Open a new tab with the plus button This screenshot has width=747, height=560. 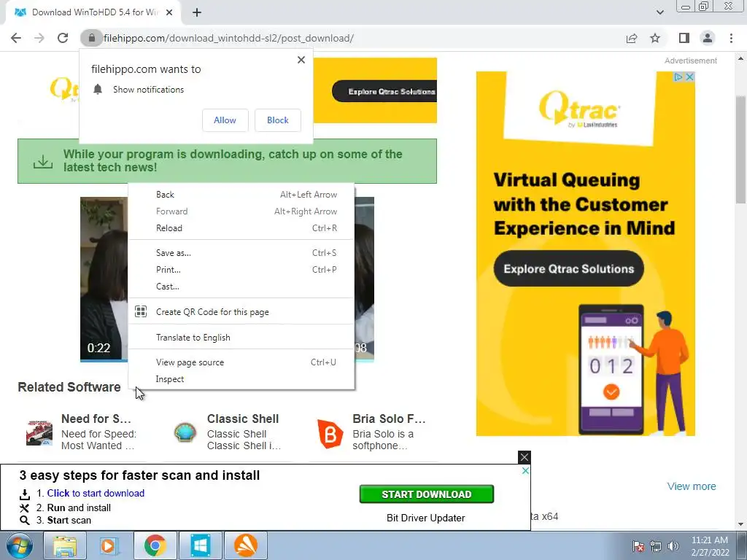(197, 12)
